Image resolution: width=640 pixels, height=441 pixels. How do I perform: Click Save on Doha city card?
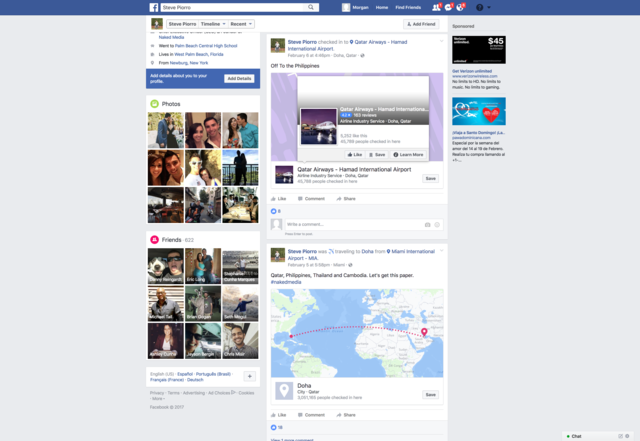431,394
